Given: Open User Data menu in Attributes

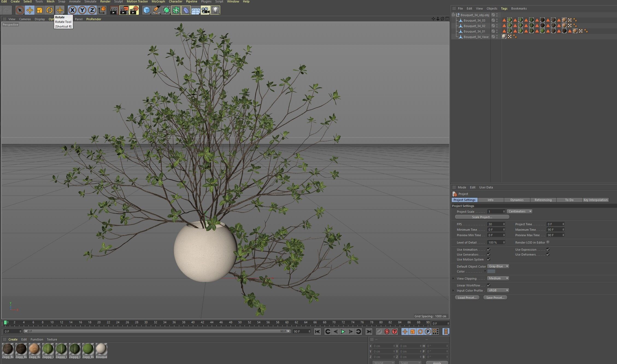Looking at the screenshot, I should pos(486,187).
